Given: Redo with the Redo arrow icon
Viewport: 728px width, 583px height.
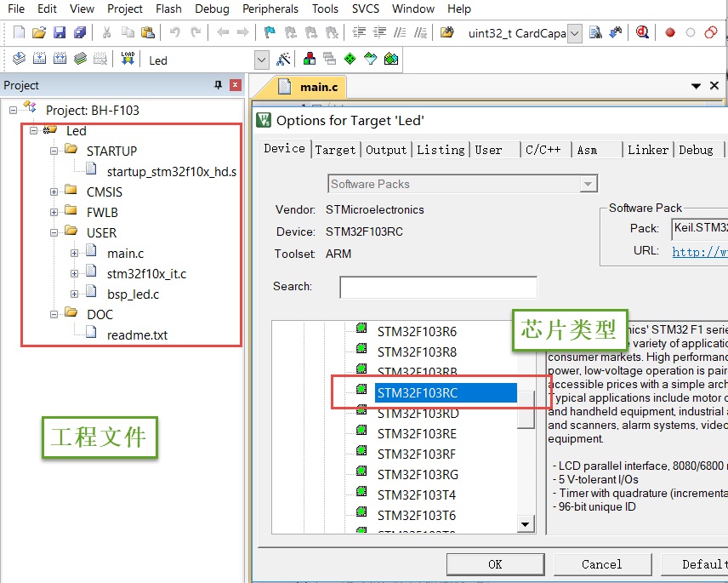Looking at the screenshot, I should [x=196, y=32].
